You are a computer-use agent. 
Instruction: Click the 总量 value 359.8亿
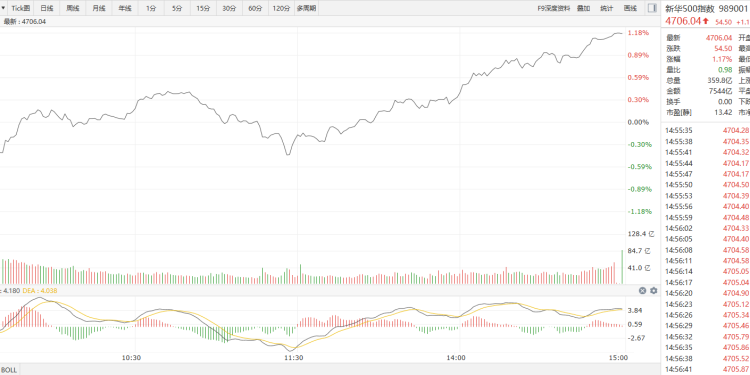720,80
